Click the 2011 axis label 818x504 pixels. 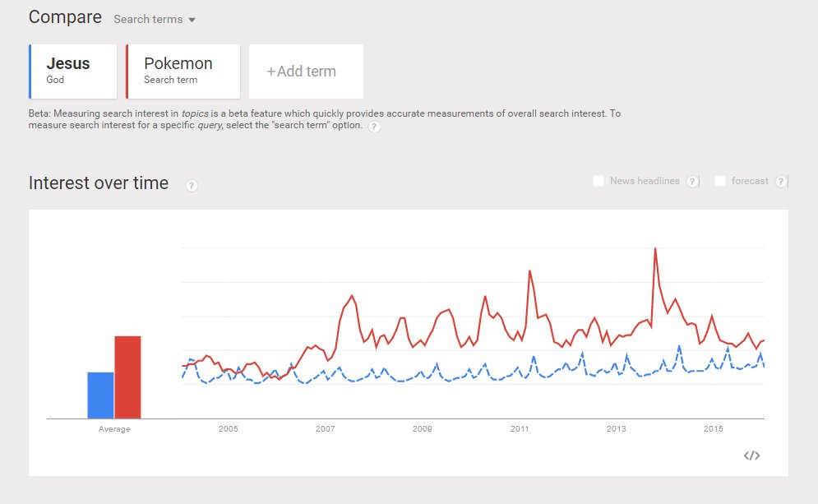click(519, 429)
